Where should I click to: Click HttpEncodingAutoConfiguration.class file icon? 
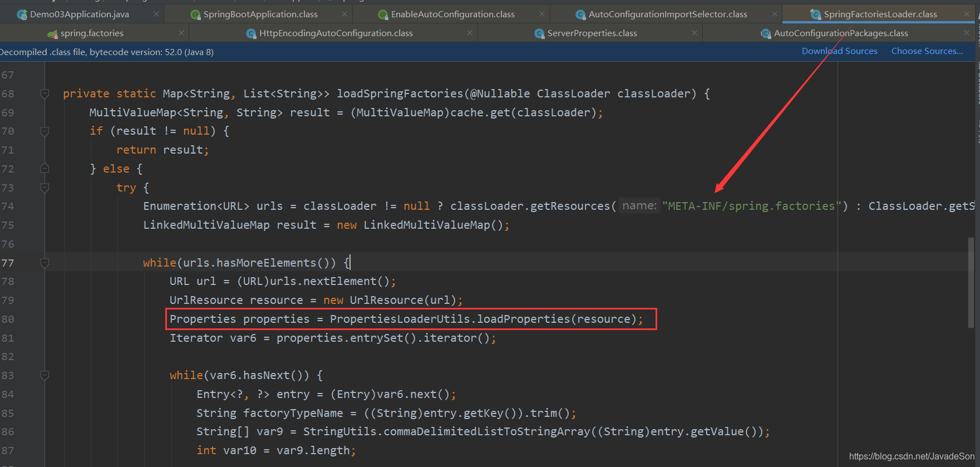click(x=251, y=34)
